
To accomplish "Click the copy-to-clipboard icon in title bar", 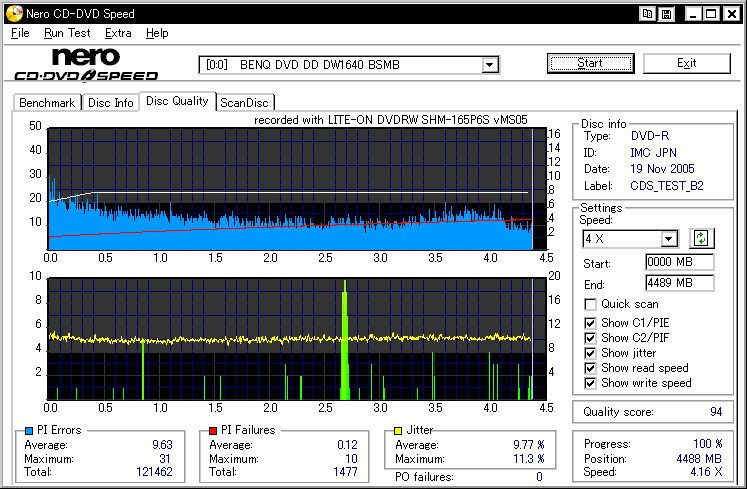I will pos(648,14).
